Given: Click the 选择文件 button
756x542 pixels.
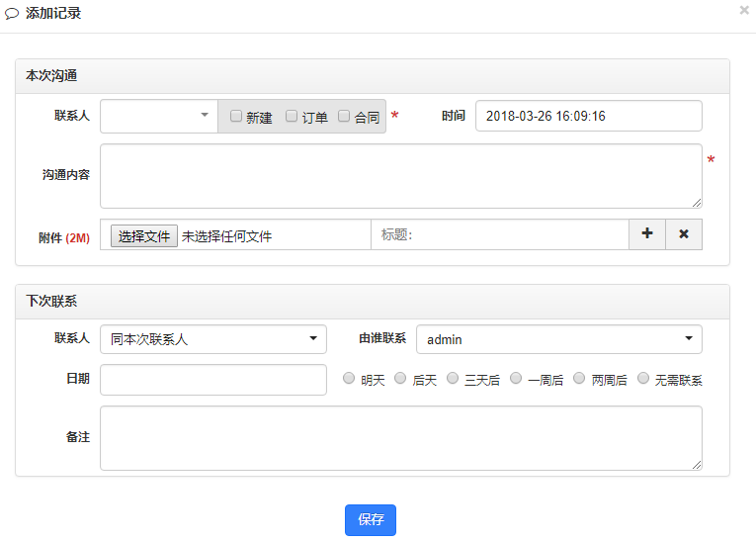Looking at the screenshot, I should pyautogui.click(x=144, y=236).
